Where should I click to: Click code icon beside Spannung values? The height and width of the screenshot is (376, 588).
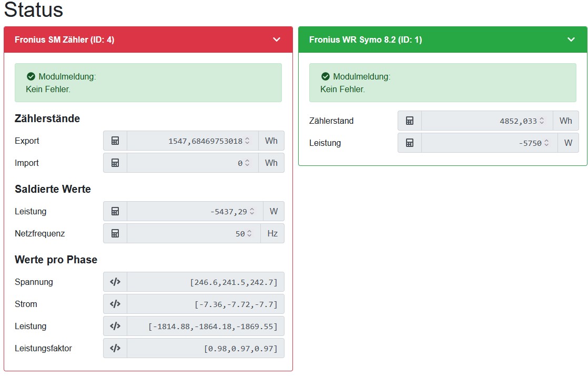[x=115, y=282]
